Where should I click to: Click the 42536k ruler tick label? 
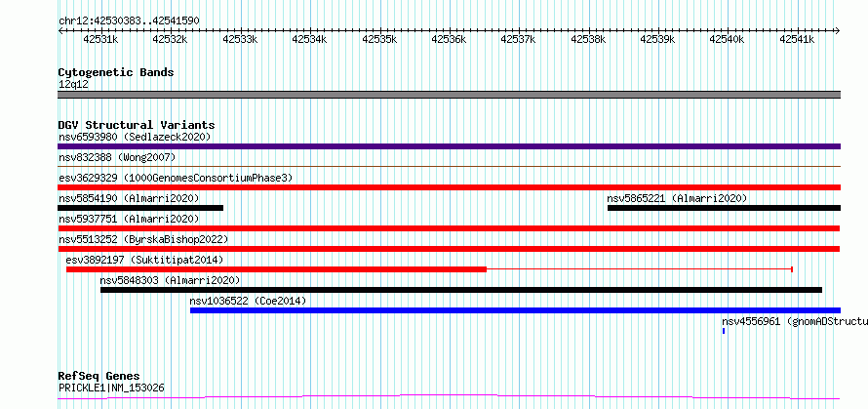449,39
